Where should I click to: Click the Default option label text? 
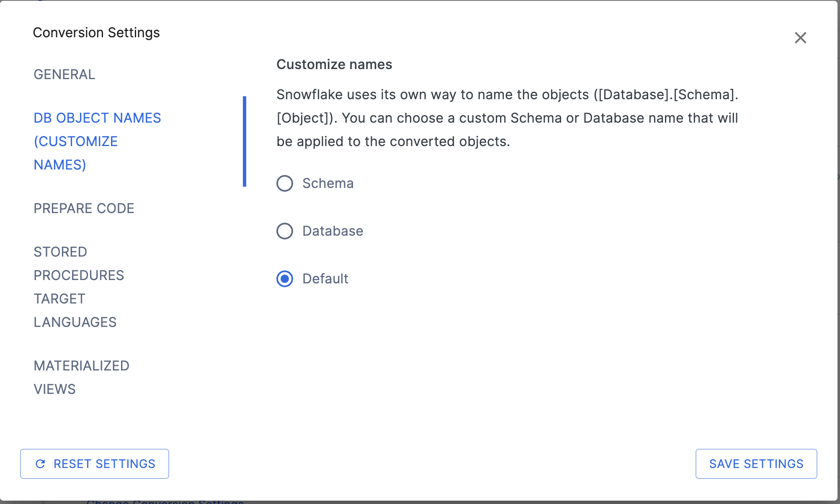pos(325,278)
